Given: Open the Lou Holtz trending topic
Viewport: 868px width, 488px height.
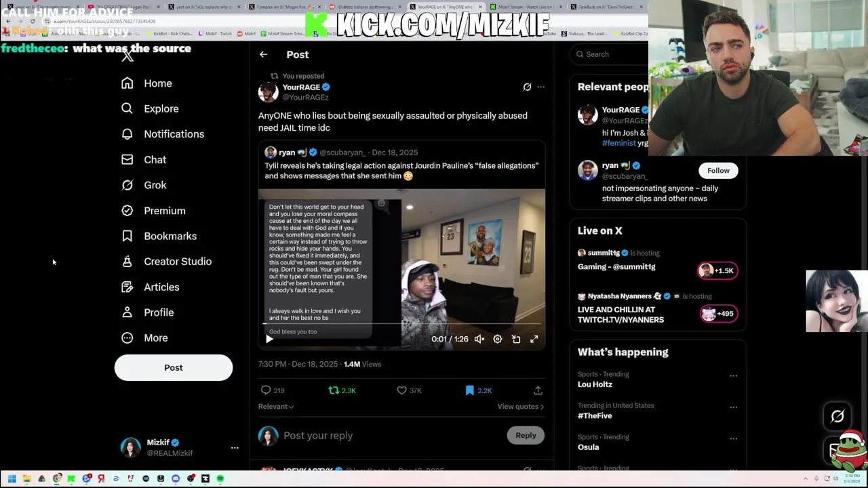Looking at the screenshot, I should 595,384.
